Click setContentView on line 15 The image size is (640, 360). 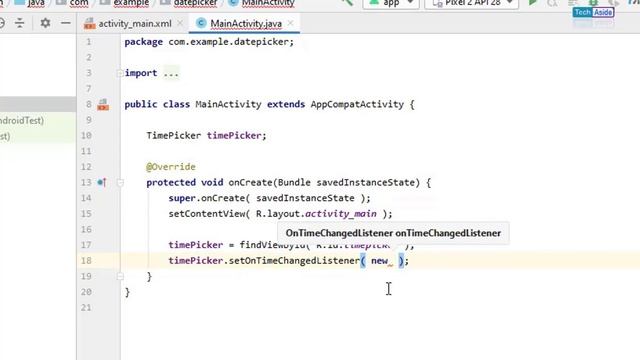[207, 213]
